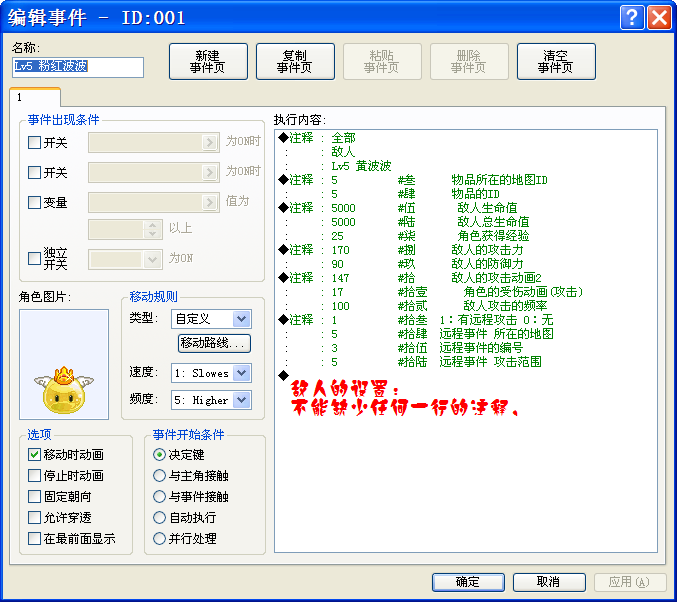The height and width of the screenshot is (602, 677).
Task: Select event page tab 1
Action: point(35,97)
